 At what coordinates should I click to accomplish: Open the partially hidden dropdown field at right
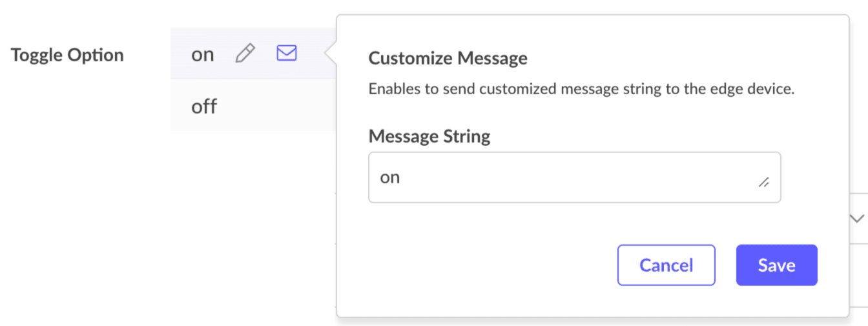coord(858,218)
